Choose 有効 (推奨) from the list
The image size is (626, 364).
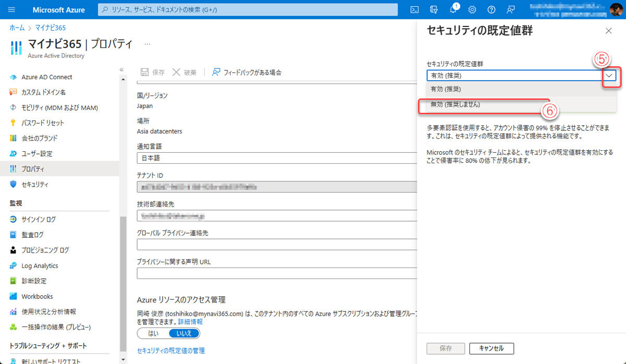522,89
